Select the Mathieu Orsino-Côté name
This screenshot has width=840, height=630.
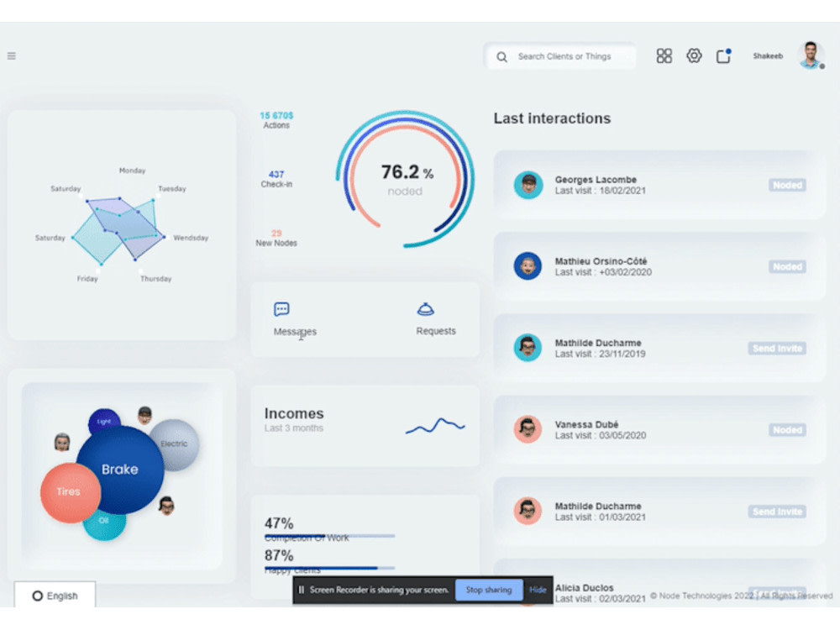[x=601, y=261]
